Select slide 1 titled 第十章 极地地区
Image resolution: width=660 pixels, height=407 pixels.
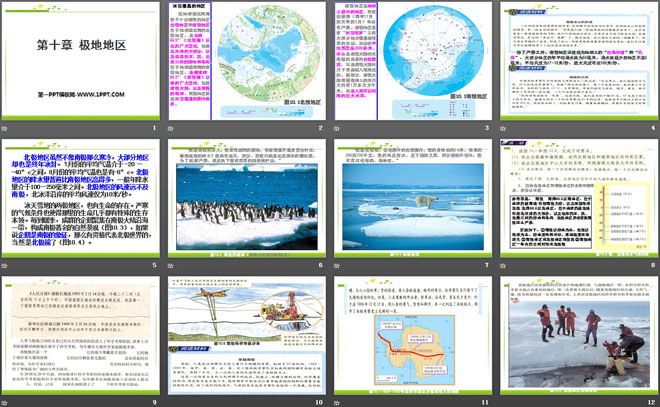tap(81, 61)
